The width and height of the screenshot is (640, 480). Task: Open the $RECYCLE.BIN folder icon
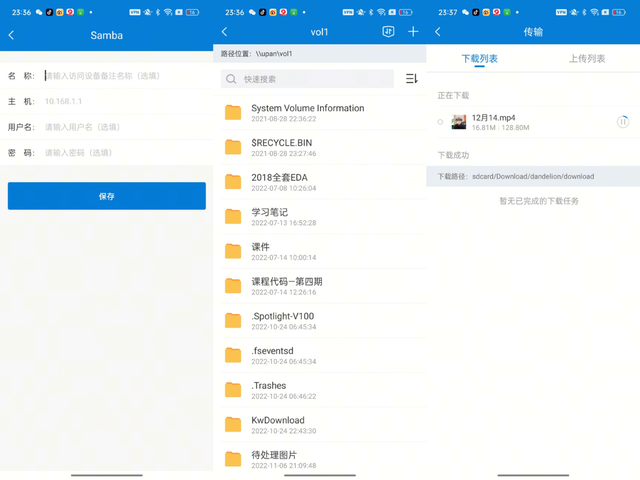(233, 147)
